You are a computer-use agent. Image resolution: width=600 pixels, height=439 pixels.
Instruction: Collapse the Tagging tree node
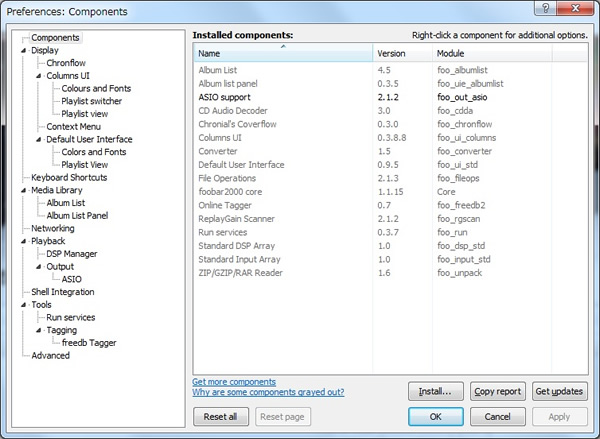39,330
